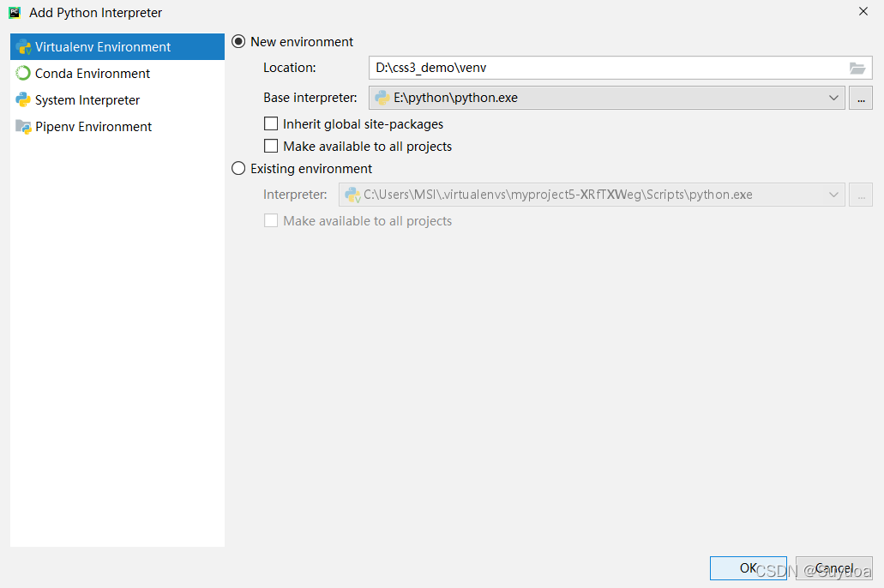Screen dimensions: 884x588
Task: Click the PyCharm logo in title bar
Action: pyautogui.click(x=15, y=12)
